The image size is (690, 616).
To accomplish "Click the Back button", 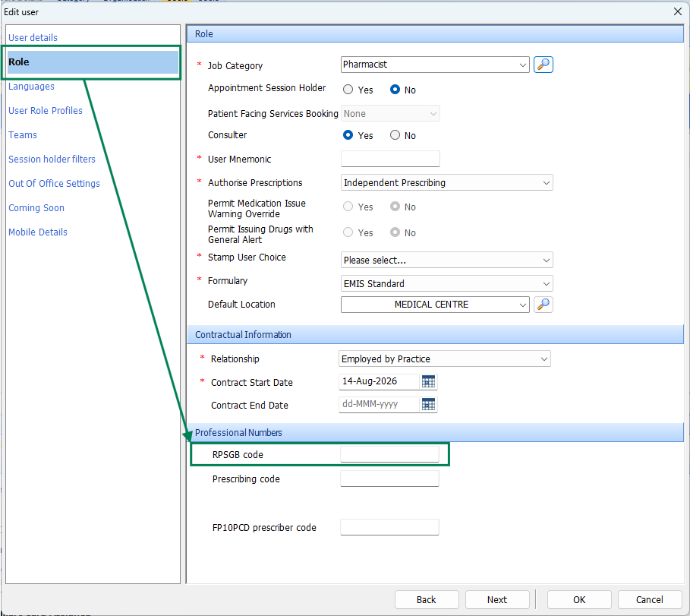I will click(x=427, y=600).
